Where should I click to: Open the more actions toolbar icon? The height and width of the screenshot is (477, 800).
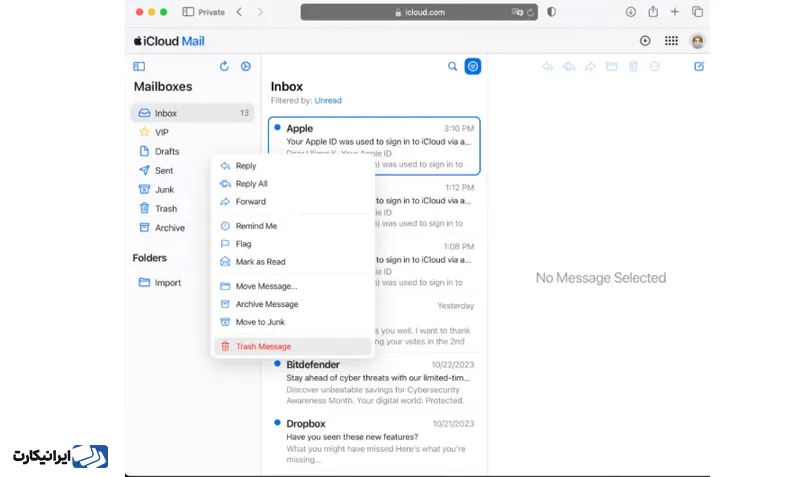coord(655,66)
